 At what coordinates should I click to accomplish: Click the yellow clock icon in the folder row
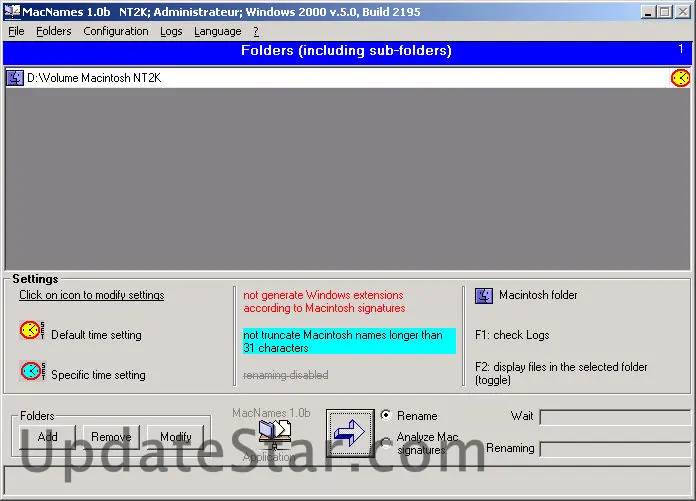[x=680, y=78]
